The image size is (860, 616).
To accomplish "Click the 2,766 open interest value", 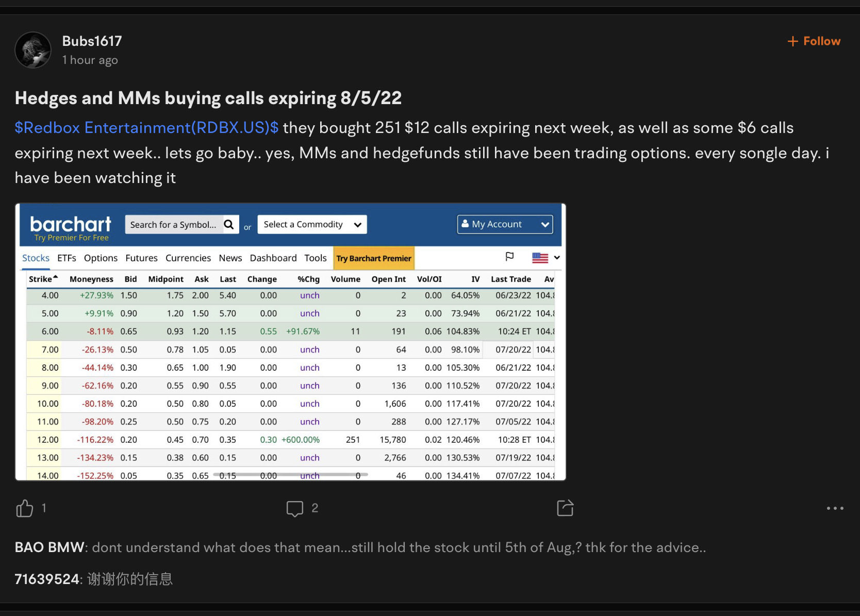I will point(395,458).
